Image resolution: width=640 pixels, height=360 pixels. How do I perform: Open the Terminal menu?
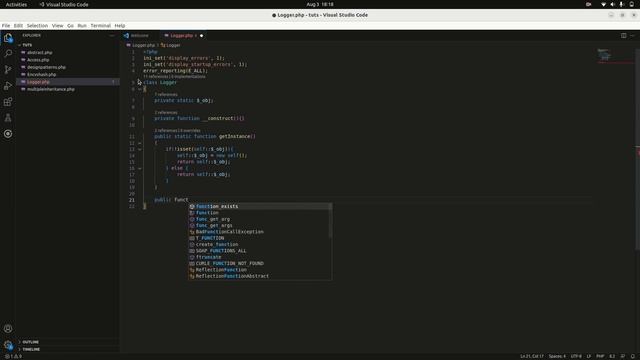tap(100, 25)
